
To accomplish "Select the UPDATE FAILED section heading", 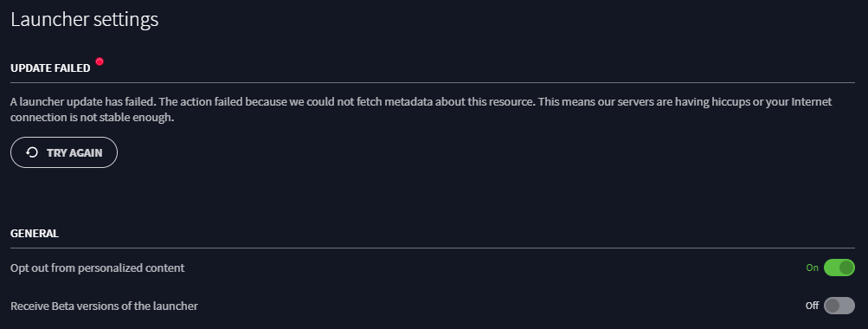I will (x=50, y=68).
